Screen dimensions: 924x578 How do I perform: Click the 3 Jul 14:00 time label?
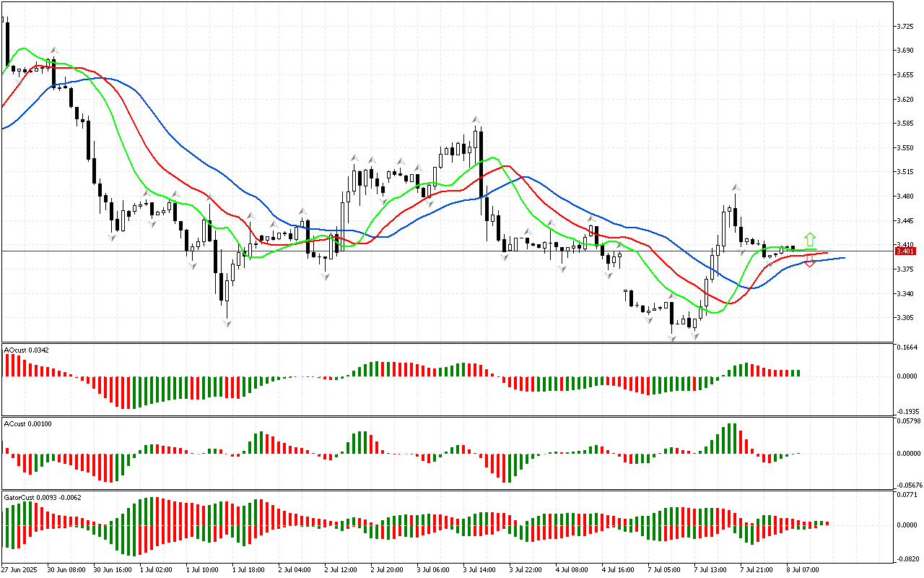(x=479, y=569)
